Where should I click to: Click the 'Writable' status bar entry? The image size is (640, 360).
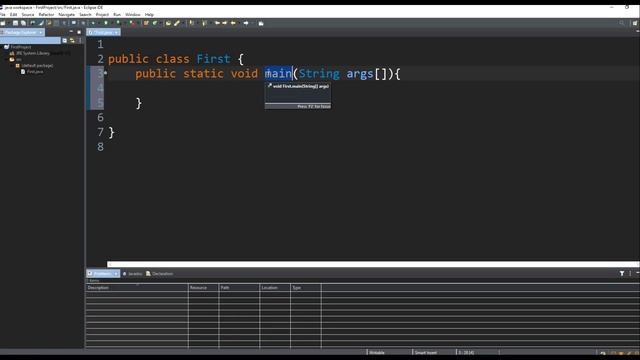(x=377, y=353)
